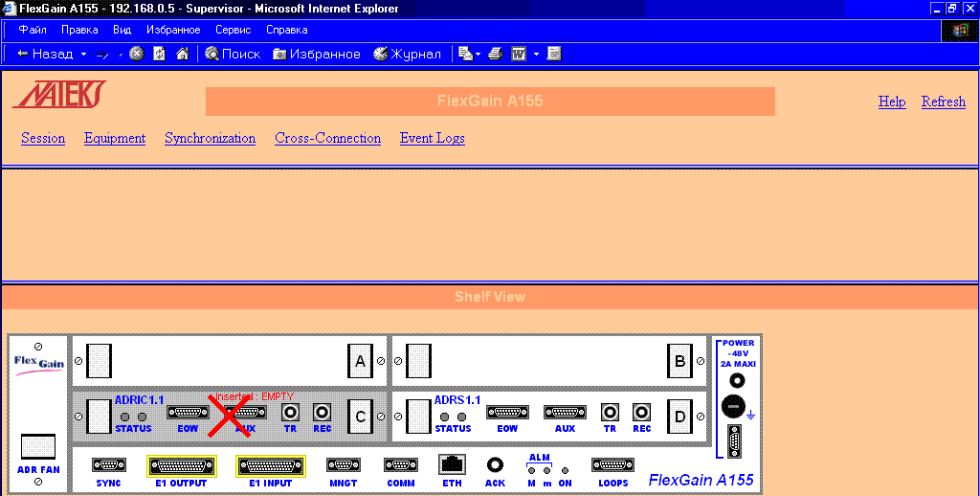980x496 pixels.
Task: Click the ADRIC1.1 card name
Action: pos(139,399)
